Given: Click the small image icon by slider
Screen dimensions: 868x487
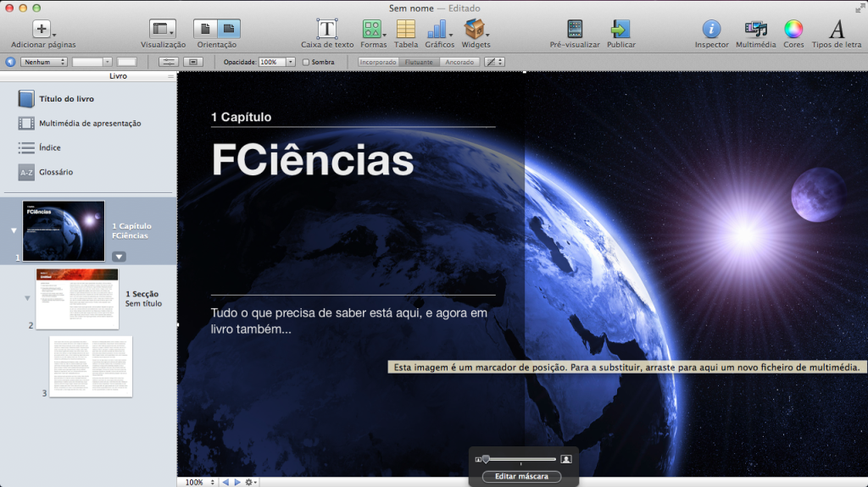Looking at the screenshot, I should coord(478,459).
